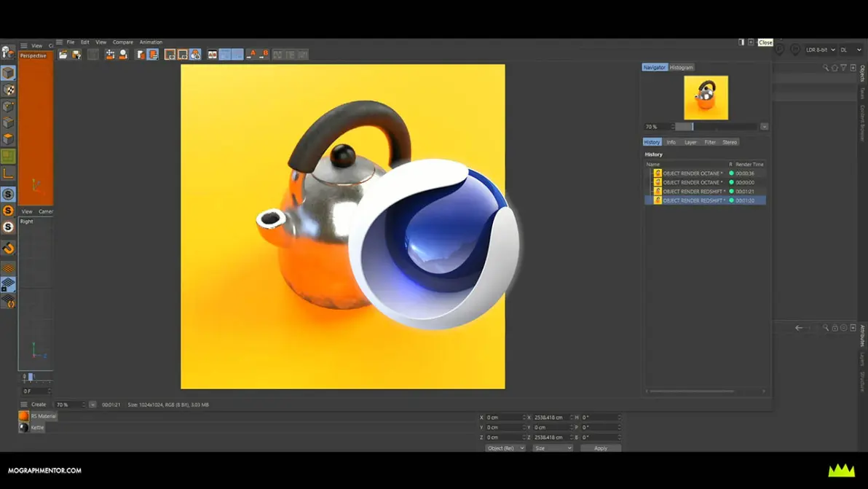Toggle the first framed view mode icon
The image size is (868, 489).
[170, 54]
